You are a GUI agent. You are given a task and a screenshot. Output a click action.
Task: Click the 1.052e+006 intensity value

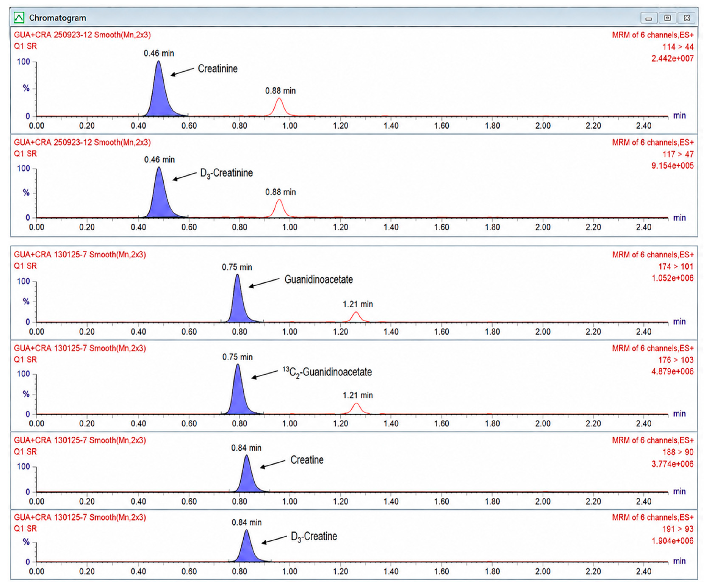(x=672, y=278)
